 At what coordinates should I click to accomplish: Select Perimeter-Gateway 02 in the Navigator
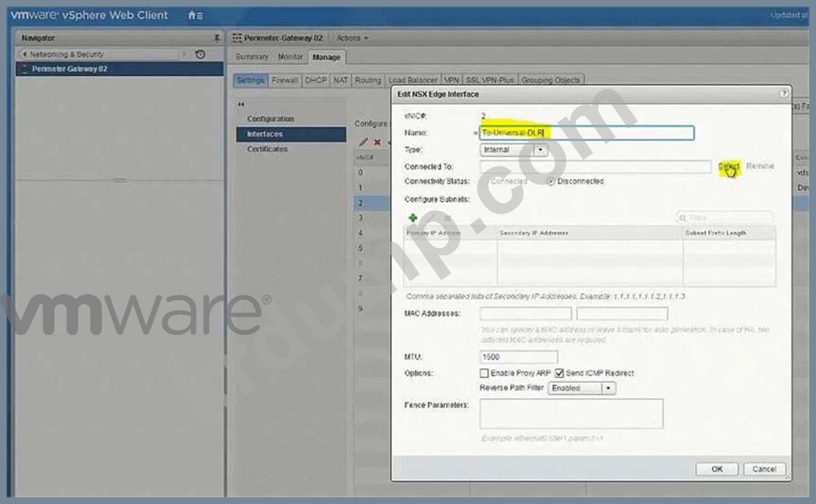[119, 69]
